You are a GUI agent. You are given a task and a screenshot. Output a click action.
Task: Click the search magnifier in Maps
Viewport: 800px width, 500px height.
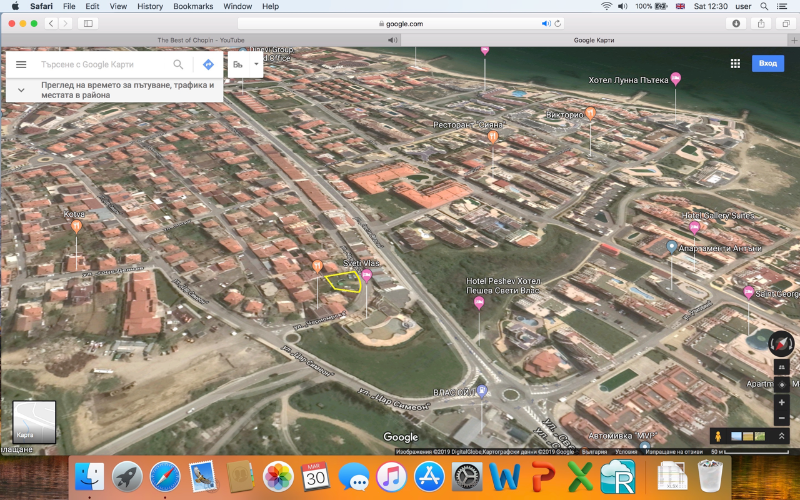pyautogui.click(x=178, y=64)
